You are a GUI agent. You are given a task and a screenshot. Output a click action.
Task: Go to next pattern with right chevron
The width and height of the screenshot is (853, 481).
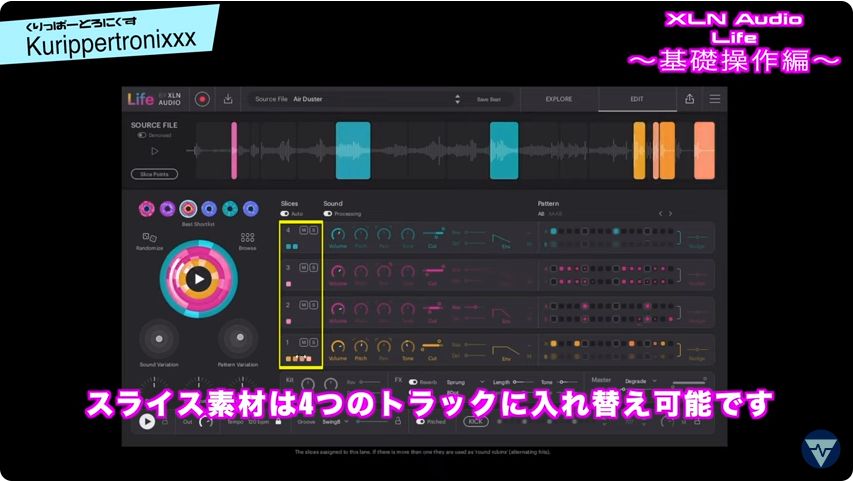click(x=670, y=214)
